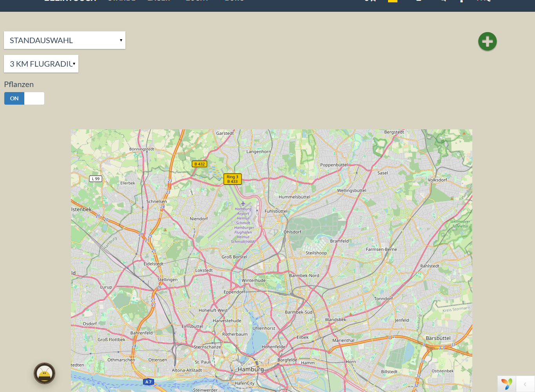Image resolution: width=535 pixels, height=392 pixels.
Task: Click the Ohlsdorf label on map
Action: [x=292, y=232]
